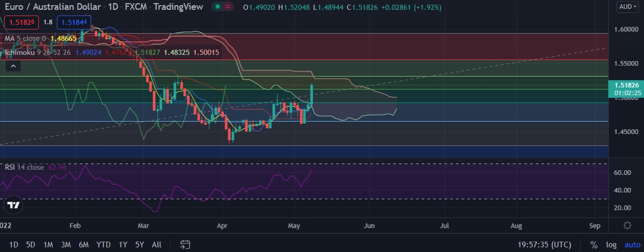Screen dimensions: 644x252
Task: Click the 1.45000 price axis label
Action: tap(626, 131)
